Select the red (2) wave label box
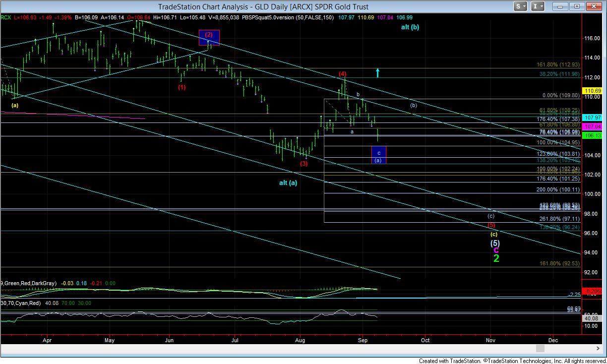Viewport: 607px width, 364px height. click(x=209, y=37)
